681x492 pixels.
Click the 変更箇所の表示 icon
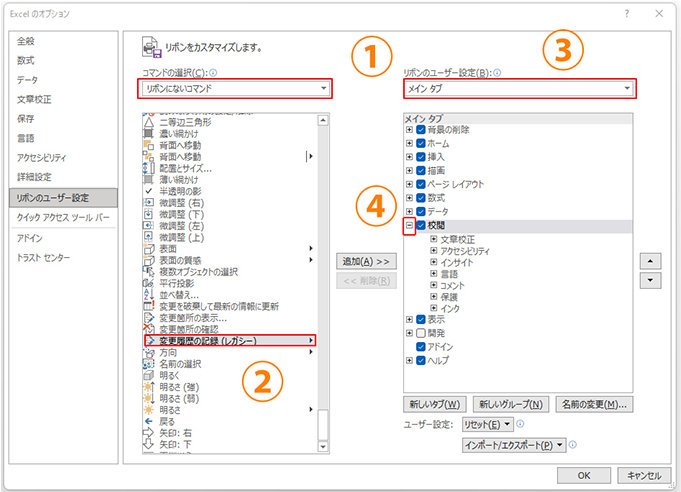[x=149, y=318]
